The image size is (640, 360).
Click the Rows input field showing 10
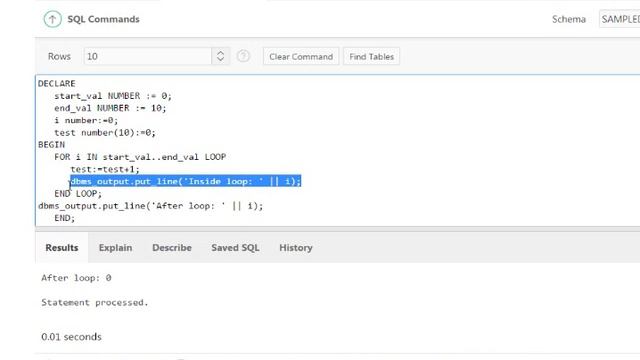(x=148, y=56)
